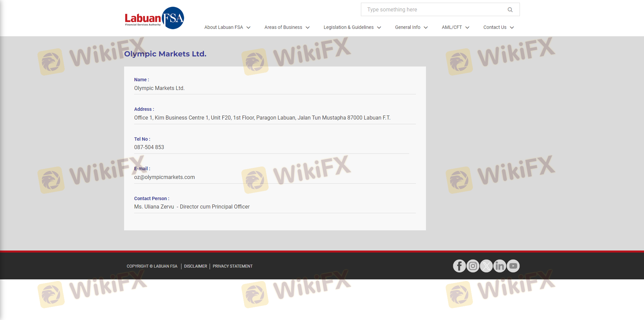Click the oz@olympicmarkets.com email address
644x320 pixels.
tap(164, 177)
